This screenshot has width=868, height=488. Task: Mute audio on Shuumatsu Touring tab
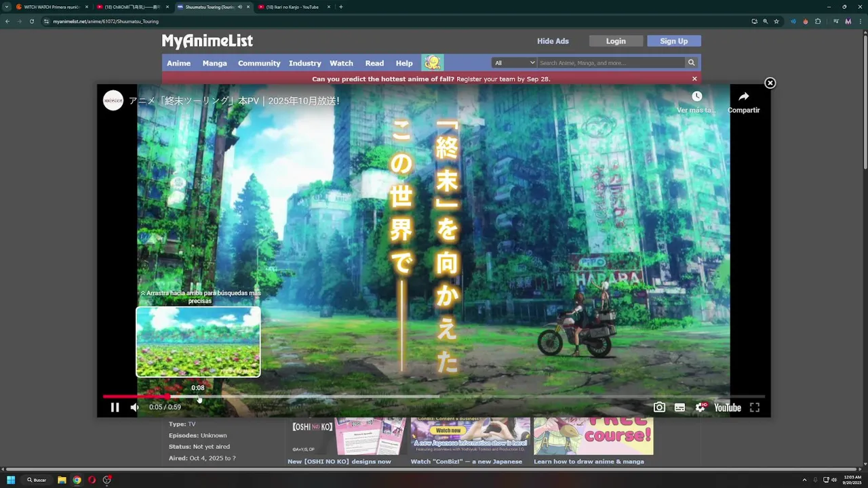point(239,7)
